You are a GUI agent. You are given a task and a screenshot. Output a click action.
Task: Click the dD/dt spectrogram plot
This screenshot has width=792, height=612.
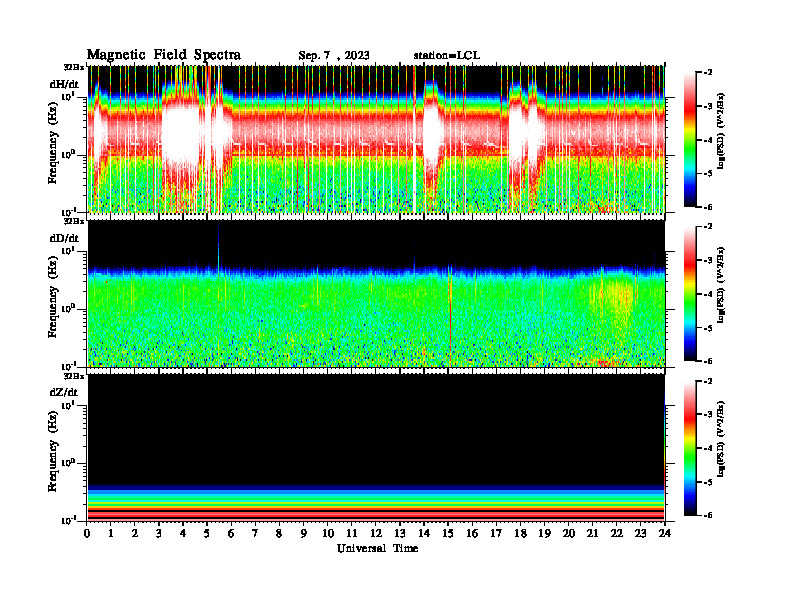point(376,293)
